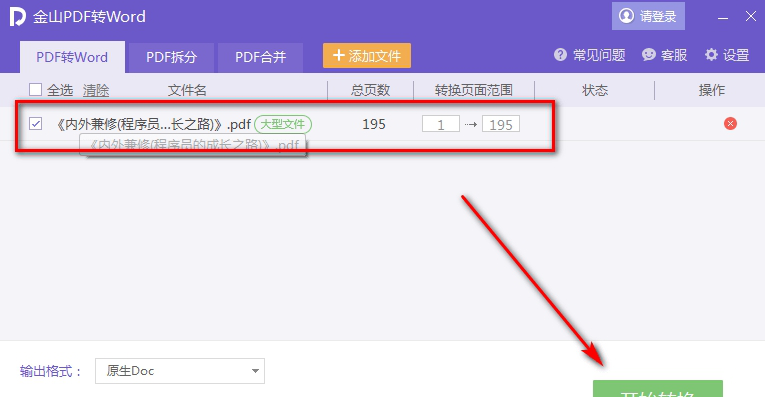Click the end page field showing 195
This screenshot has width=765, height=412.
(x=501, y=124)
